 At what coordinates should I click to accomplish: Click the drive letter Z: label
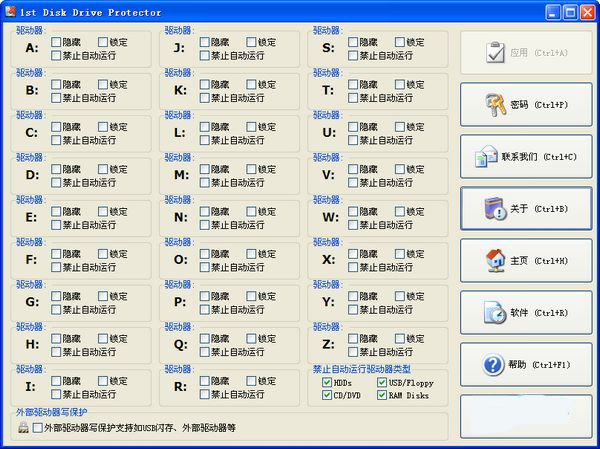point(328,345)
